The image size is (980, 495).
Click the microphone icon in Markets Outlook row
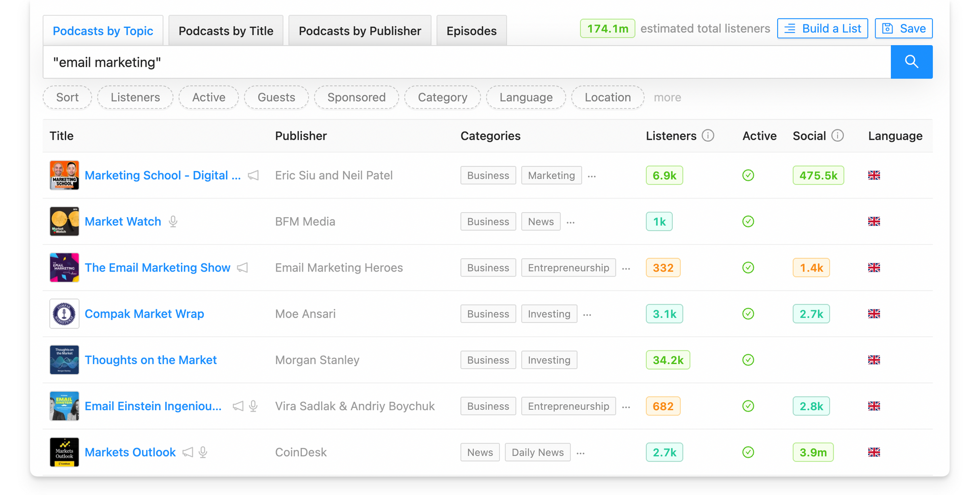point(203,452)
